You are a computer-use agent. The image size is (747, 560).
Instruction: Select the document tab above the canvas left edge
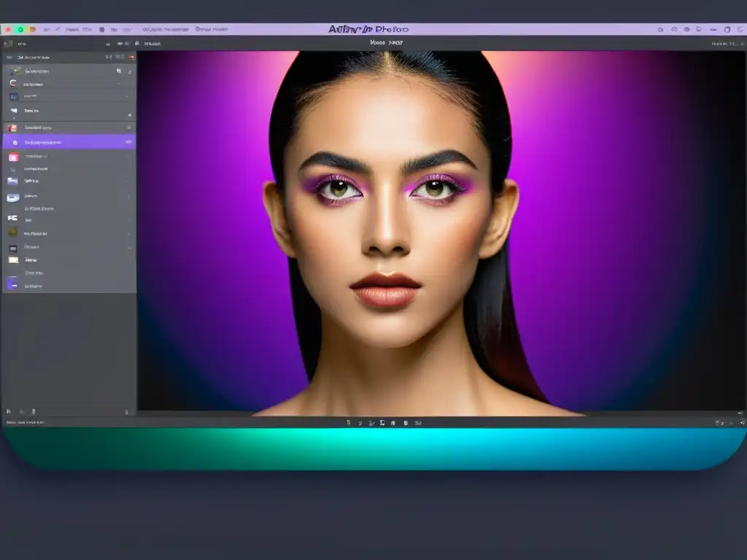(152, 44)
